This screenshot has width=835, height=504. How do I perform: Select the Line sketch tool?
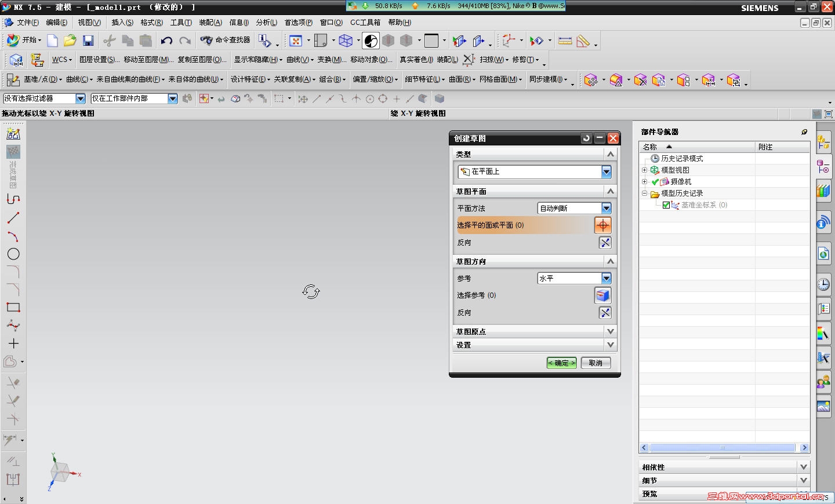(x=13, y=218)
